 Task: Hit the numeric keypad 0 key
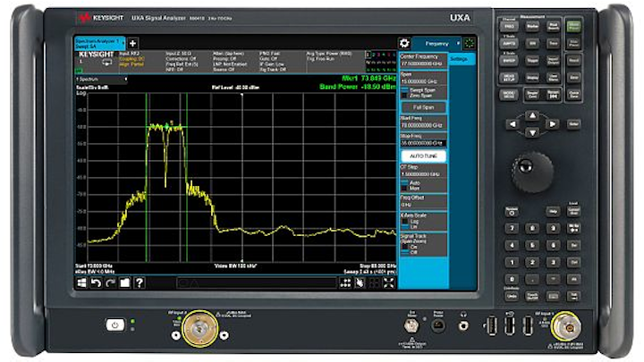tap(512, 280)
